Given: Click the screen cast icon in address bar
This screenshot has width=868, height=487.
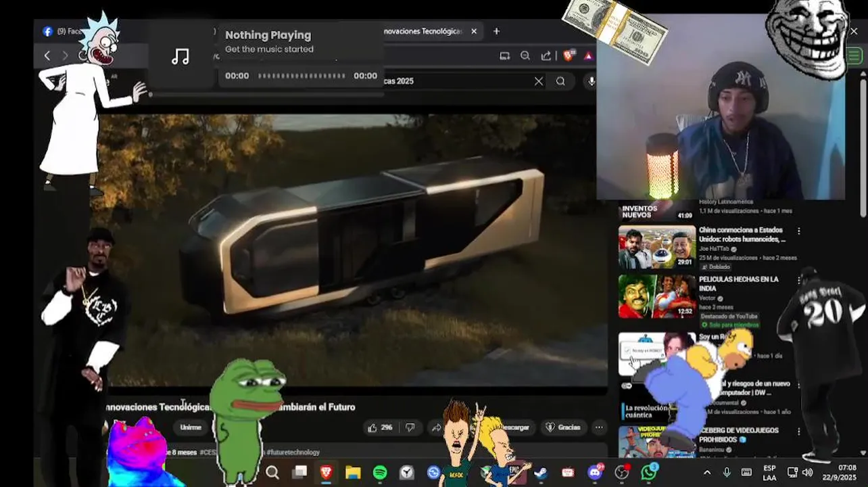Looking at the screenshot, I should [x=504, y=56].
